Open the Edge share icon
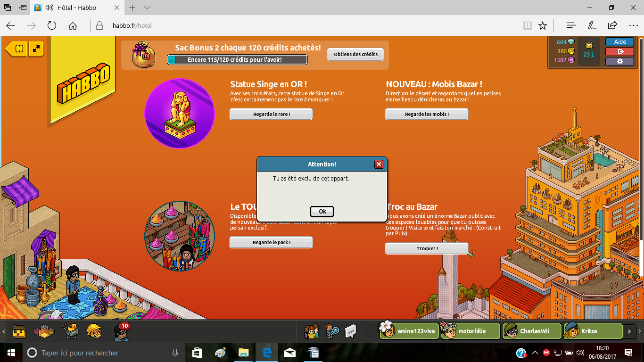Viewport: 644px width, 362px height. 612,25
